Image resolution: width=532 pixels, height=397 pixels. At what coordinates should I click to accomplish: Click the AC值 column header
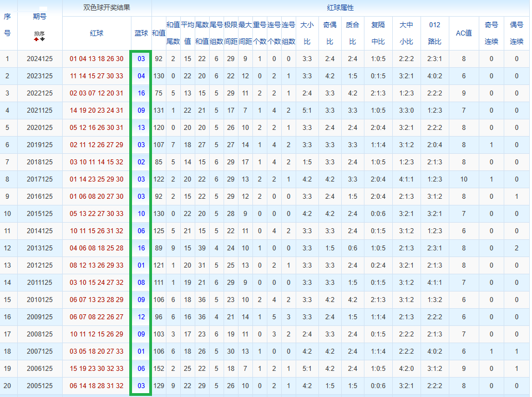pyautogui.click(x=464, y=33)
